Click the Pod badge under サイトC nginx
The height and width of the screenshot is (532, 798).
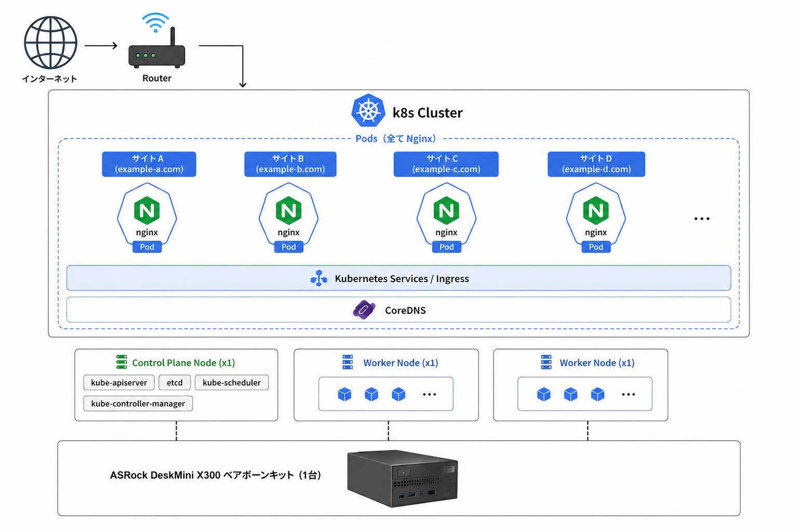[446, 247]
